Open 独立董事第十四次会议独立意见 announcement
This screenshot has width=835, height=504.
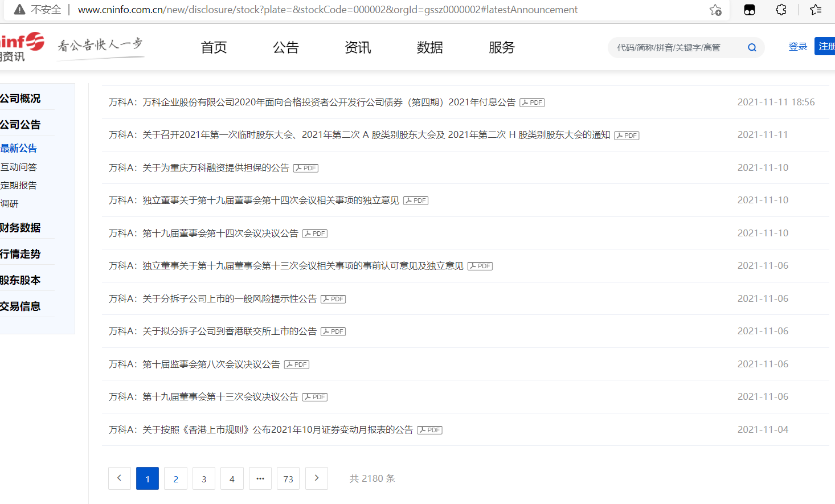coord(254,200)
